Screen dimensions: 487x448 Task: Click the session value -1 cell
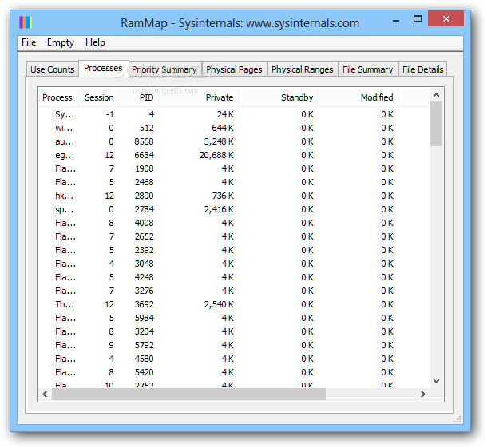pos(110,114)
